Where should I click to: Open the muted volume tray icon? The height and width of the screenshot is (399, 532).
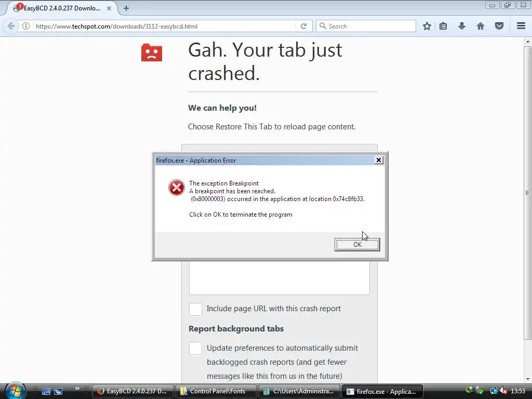(503, 391)
